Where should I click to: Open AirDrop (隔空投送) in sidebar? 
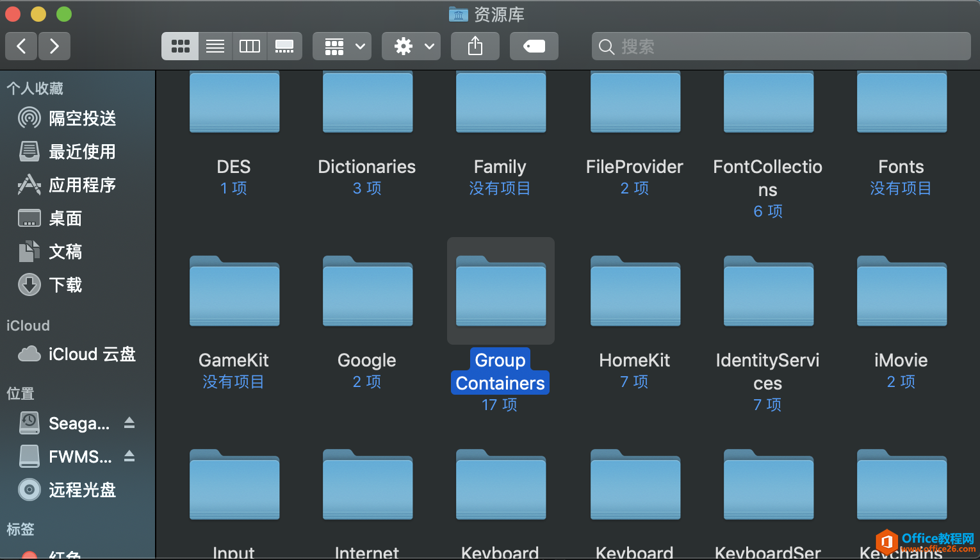[78, 119]
